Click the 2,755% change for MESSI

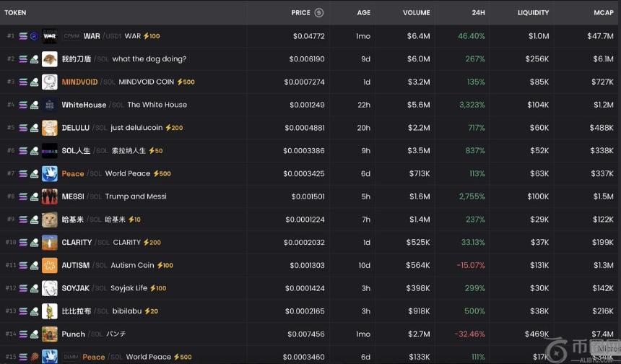click(x=472, y=196)
